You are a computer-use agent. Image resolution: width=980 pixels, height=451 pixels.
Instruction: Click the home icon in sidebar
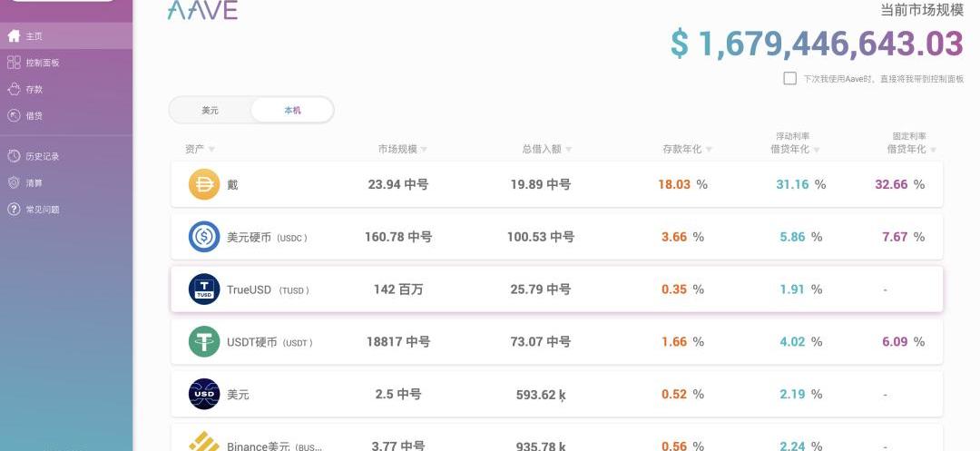[14, 36]
